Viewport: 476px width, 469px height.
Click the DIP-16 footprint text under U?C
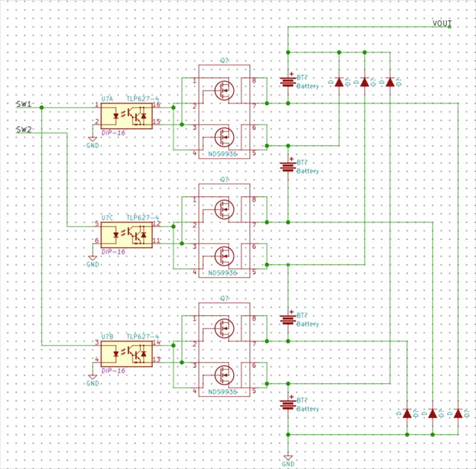pyautogui.click(x=113, y=251)
